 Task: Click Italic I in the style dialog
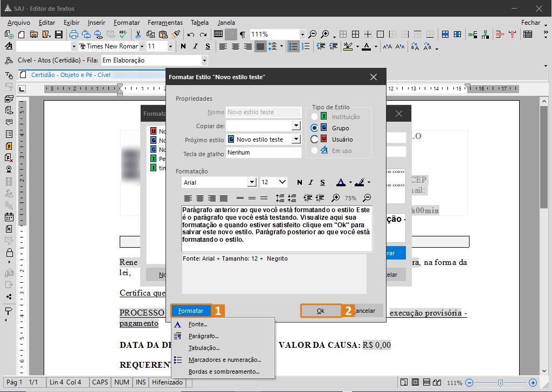point(311,182)
